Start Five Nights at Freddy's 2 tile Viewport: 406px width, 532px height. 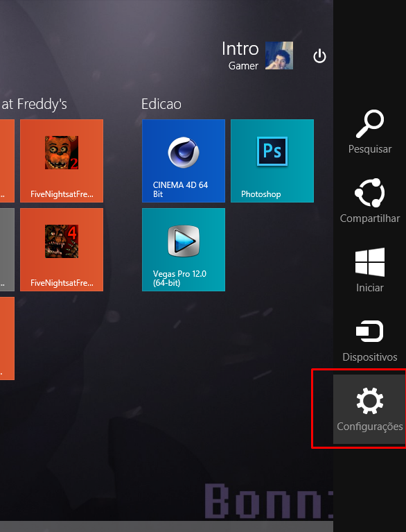62,161
